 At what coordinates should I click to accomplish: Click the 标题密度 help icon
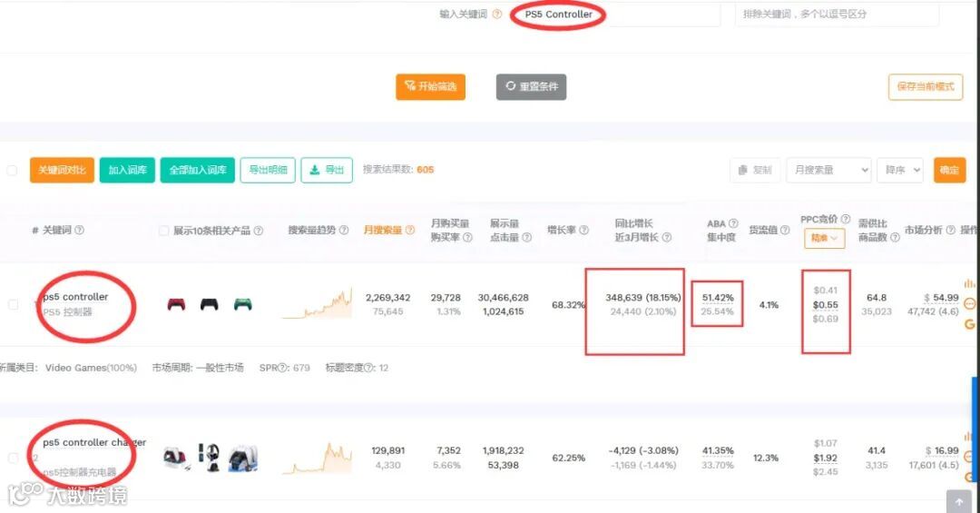(369, 368)
